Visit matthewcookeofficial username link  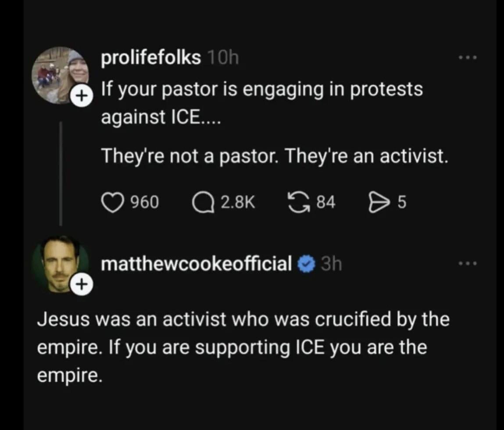pos(197,264)
